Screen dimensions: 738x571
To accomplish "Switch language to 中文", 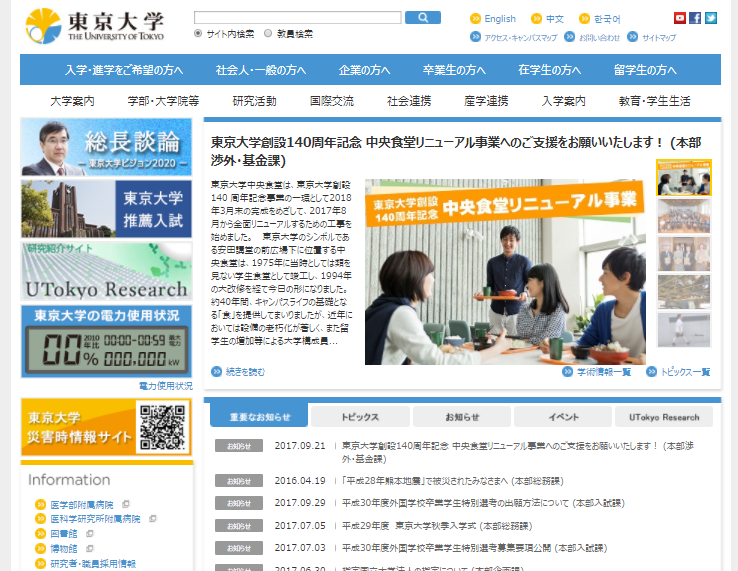I will point(554,19).
